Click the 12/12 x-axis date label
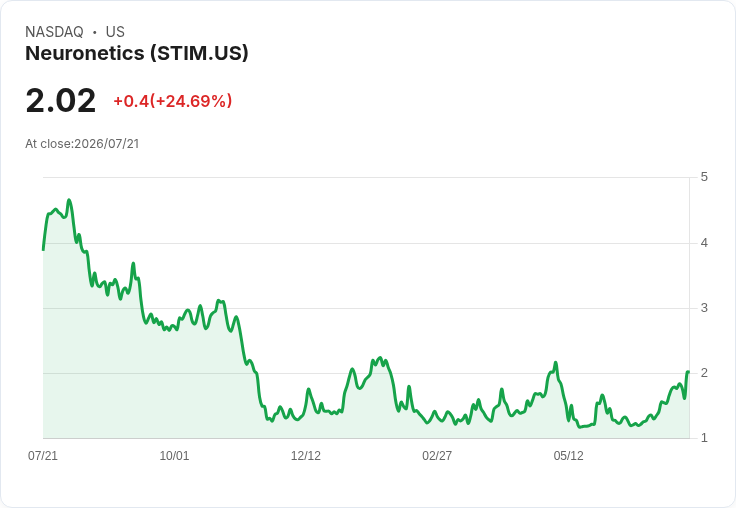Viewport: 736px width, 508px height. coord(306,456)
